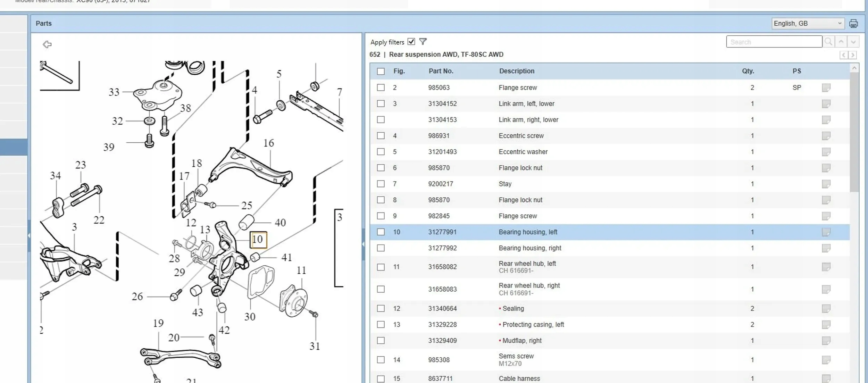This screenshot has height=383, width=868.
Task: Open the English, GB language dropdown
Action: (x=808, y=24)
